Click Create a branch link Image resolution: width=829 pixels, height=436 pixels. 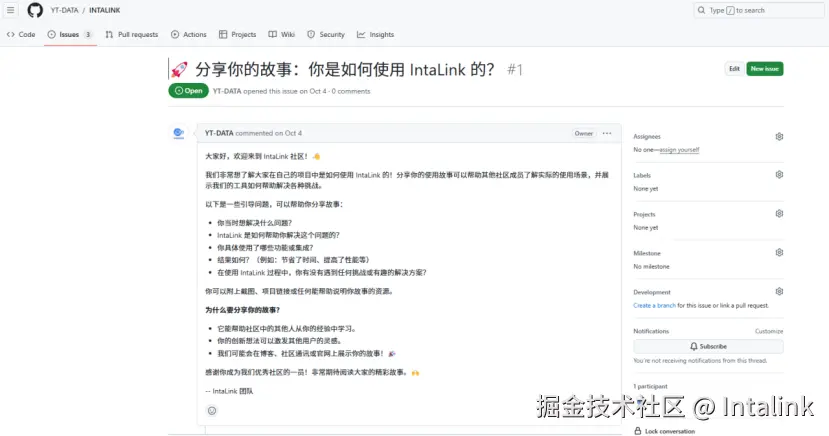pyautogui.click(x=655, y=305)
